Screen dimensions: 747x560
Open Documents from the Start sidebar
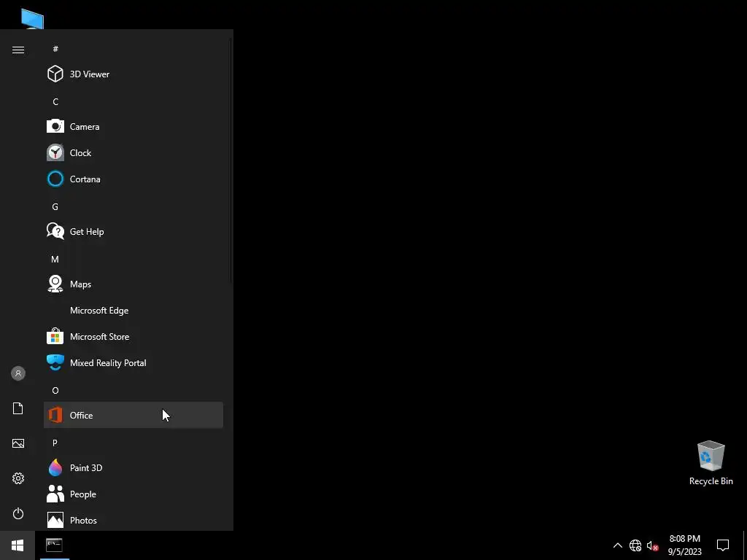[x=18, y=408]
